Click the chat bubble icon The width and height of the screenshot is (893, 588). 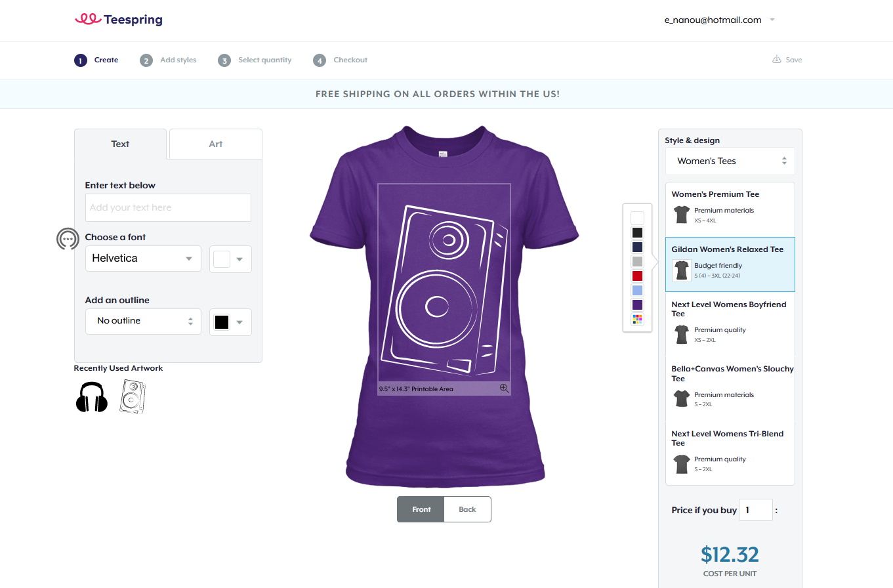pyautogui.click(x=68, y=240)
